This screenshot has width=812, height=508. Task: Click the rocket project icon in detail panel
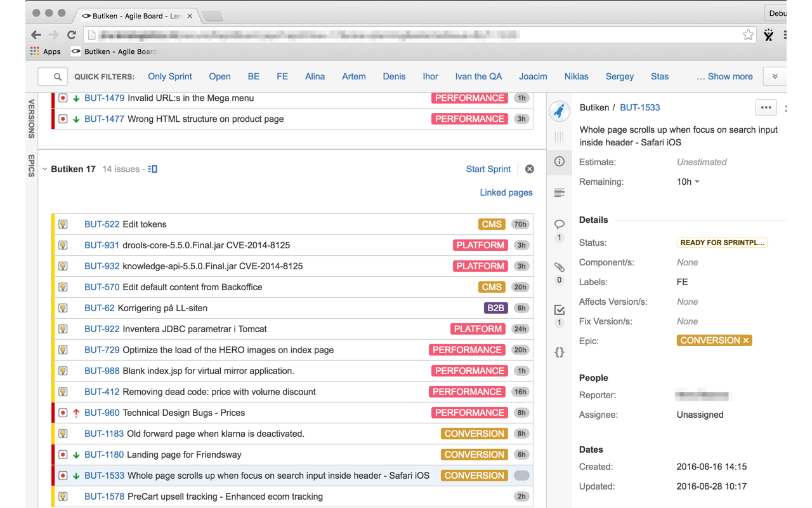[x=559, y=111]
